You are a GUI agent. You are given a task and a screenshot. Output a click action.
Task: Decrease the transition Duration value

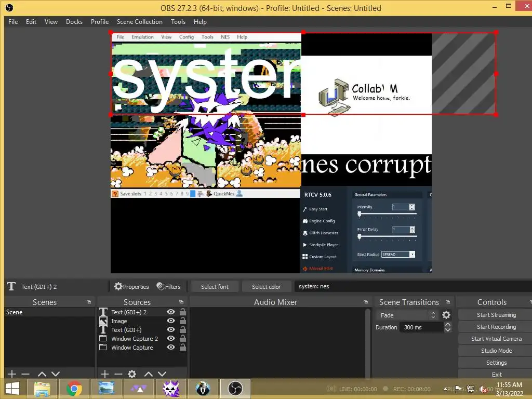point(448,330)
